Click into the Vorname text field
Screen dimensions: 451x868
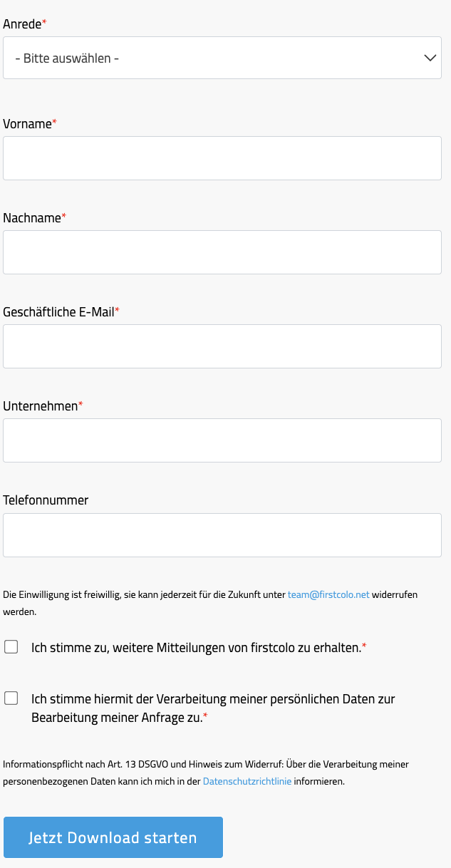[x=222, y=158]
